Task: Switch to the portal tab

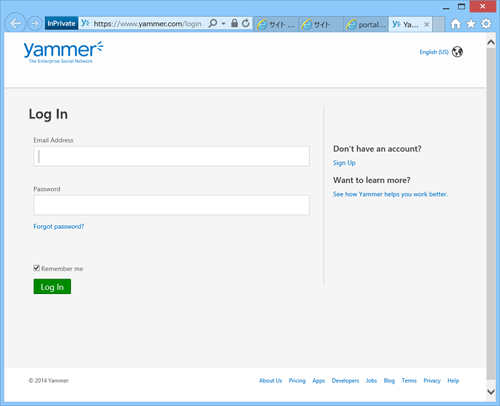Action: click(x=366, y=24)
